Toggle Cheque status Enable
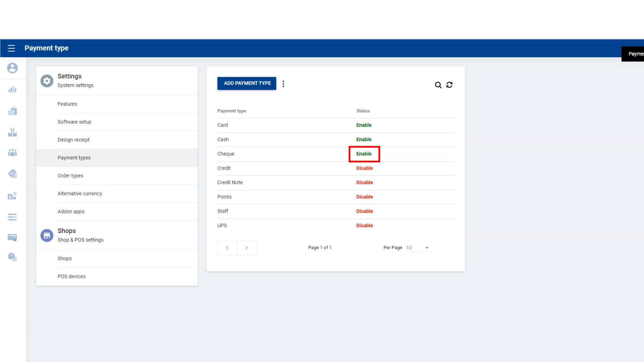The height and width of the screenshot is (362, 644). (364, 154)
